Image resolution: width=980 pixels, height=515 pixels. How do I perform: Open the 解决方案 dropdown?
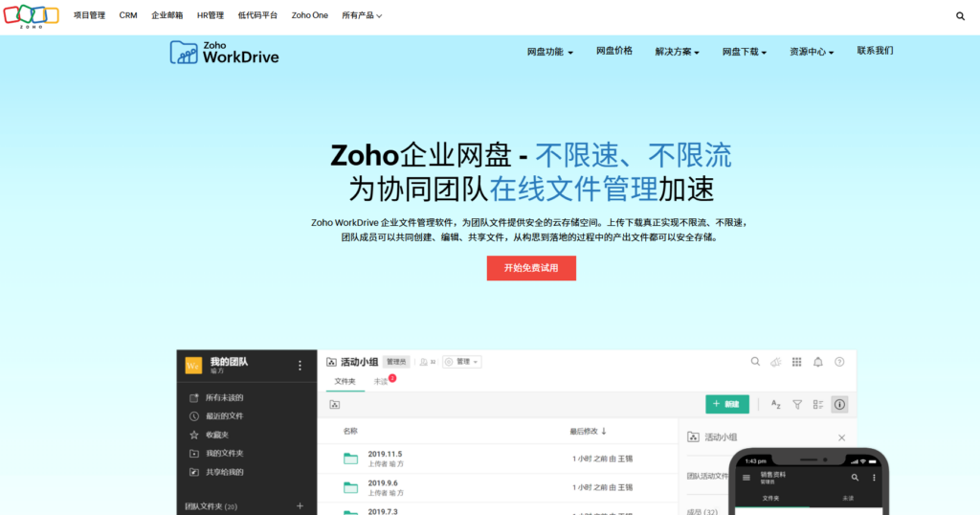(678, 52)
